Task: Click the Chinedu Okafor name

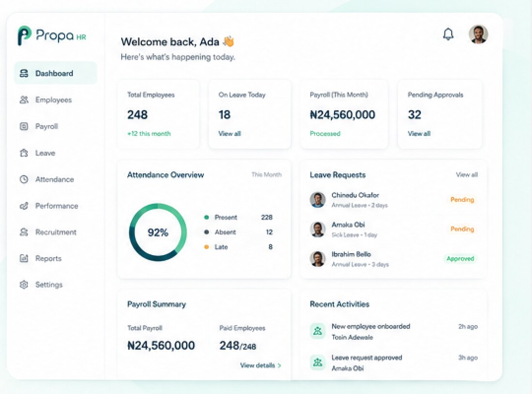Action: [355, 195]
